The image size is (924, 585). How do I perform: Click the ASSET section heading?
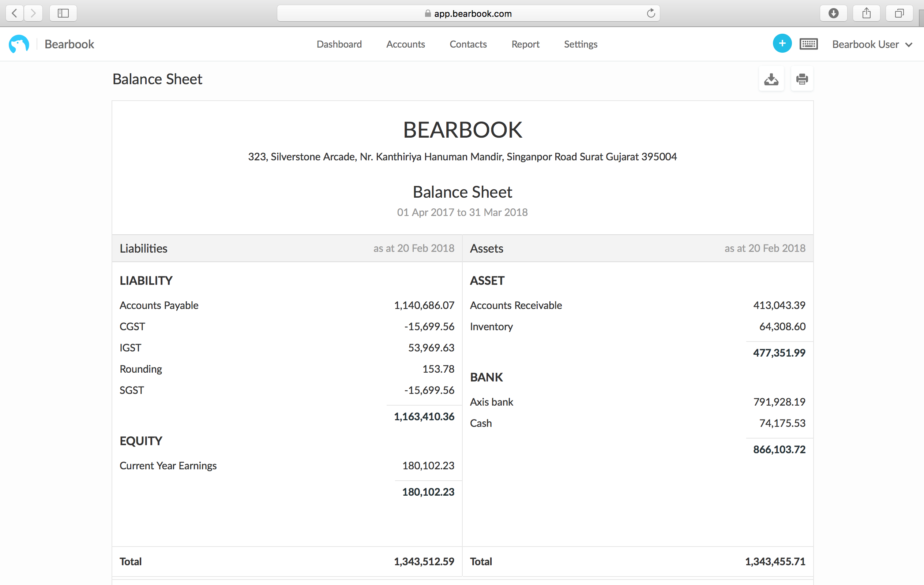pos(487,281)
